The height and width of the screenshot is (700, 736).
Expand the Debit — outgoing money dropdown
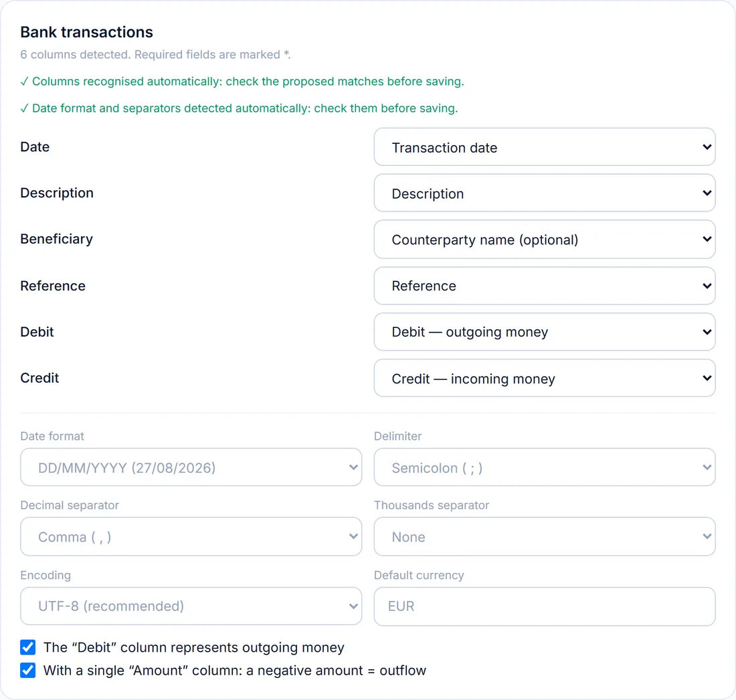click(x=545, y=331)
